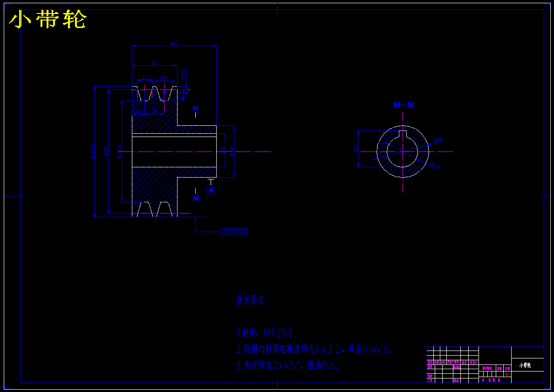Pick the 0.20 tolerance value in frame
This screenshot has width=554, height=392.
(x=235, y=232)
